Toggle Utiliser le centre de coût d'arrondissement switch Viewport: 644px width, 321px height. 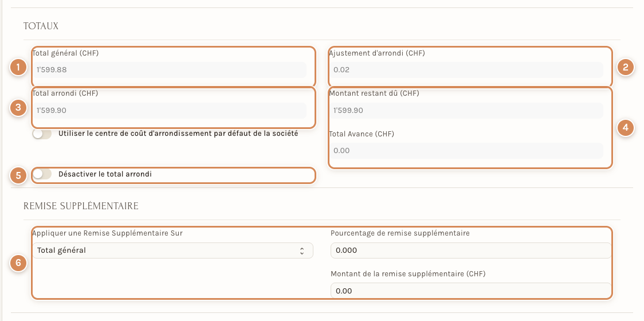pos(42,134)
